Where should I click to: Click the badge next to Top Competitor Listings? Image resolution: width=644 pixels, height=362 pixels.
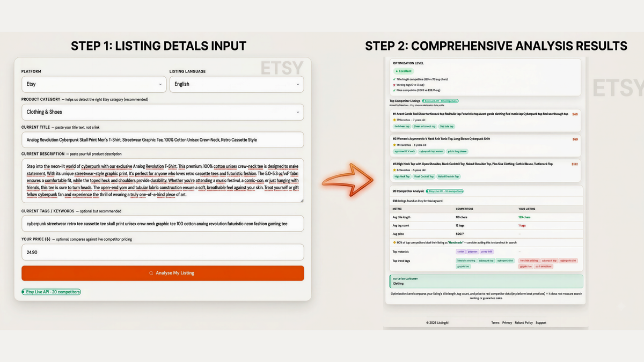(x=440, y=101)
